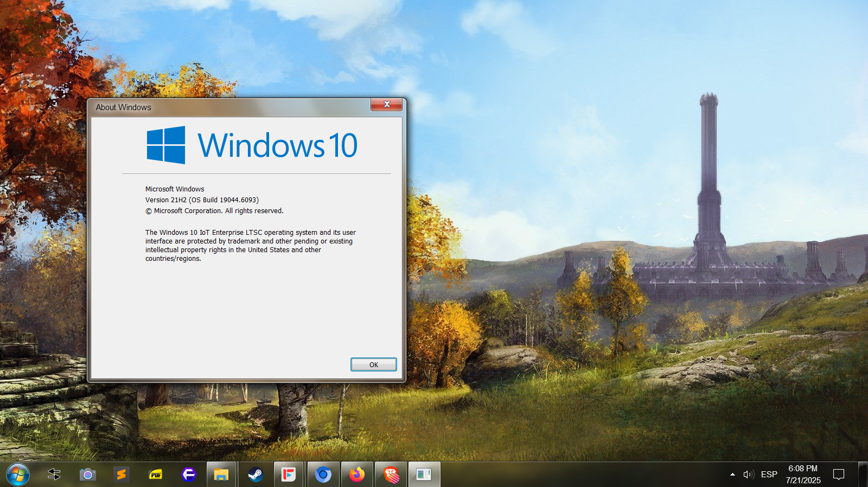Open Sublime Text from the taskbar

121,475
